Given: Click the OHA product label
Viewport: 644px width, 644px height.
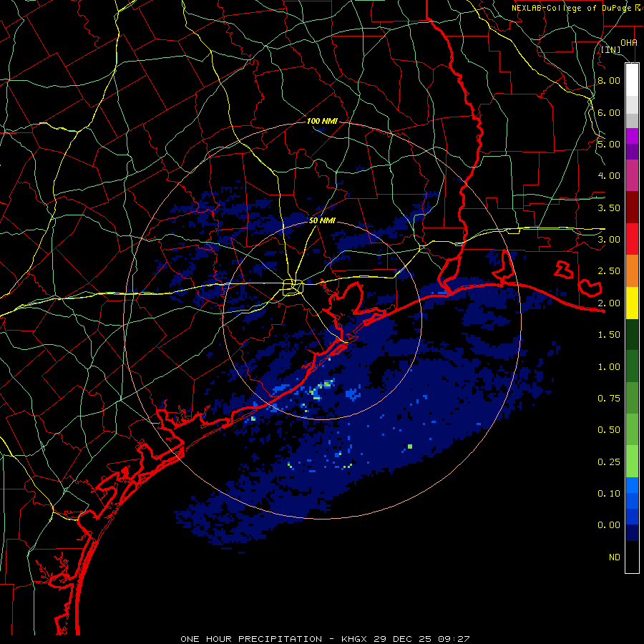Looking at the screenshot, I should (x=629, y=42).
